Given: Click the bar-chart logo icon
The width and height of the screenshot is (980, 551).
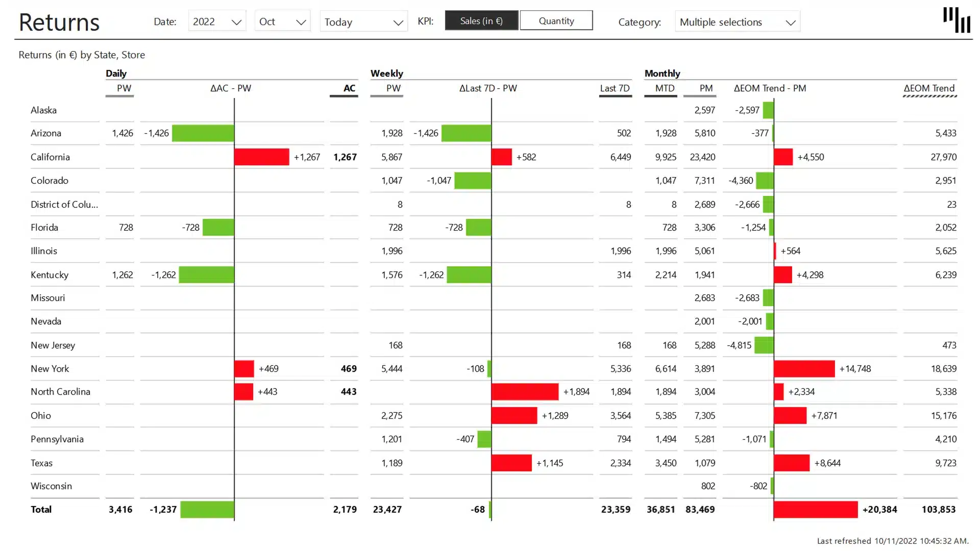Looking at the screenshot, I should pyautogui.click(x=958, y=21).
